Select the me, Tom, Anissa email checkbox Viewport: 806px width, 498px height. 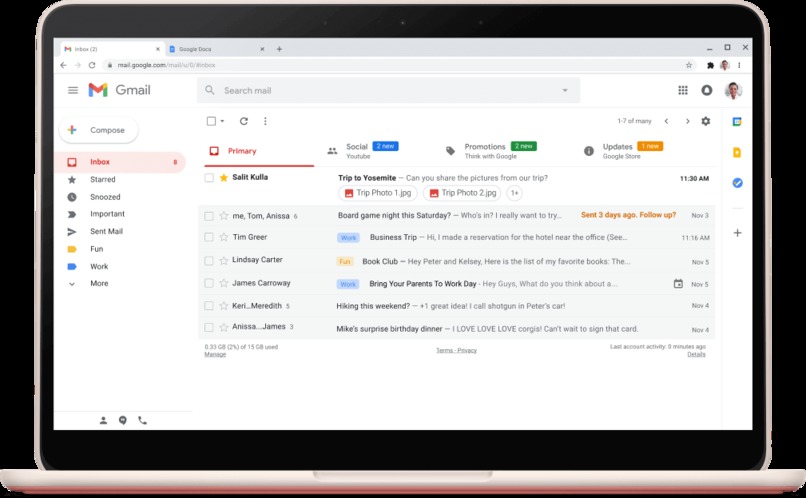click(x=209, y=216)
